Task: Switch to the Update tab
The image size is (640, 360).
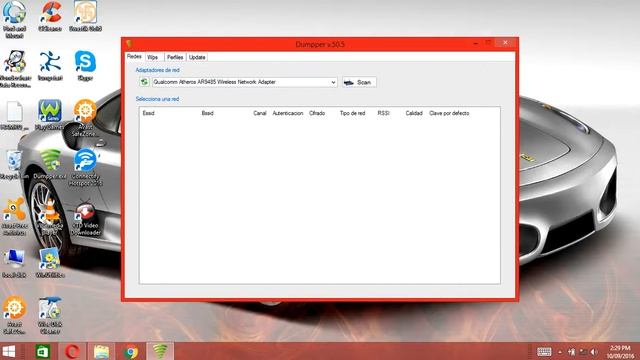Action: click(197, 57)
